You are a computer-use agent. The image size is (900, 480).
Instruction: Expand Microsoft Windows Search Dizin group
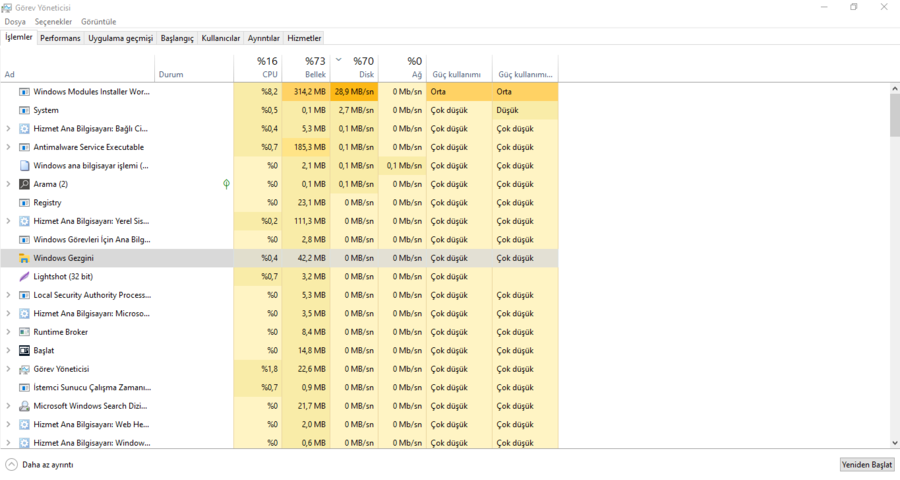click(x=8, y=406)
